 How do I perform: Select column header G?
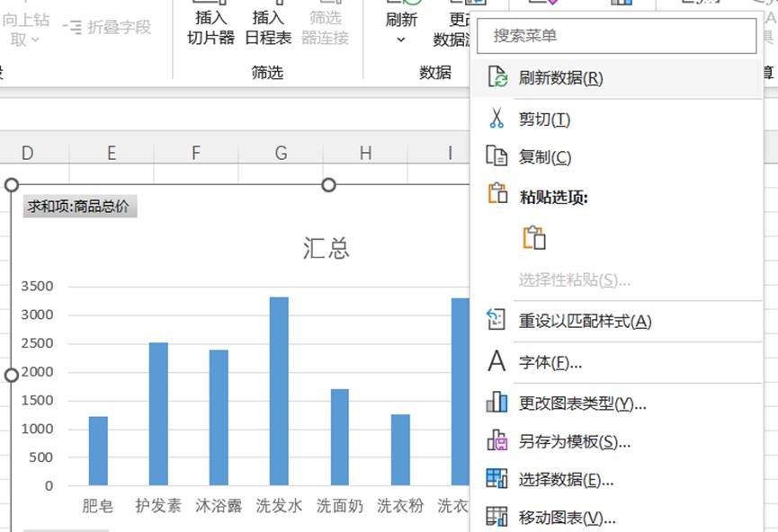tap(281, 153)
